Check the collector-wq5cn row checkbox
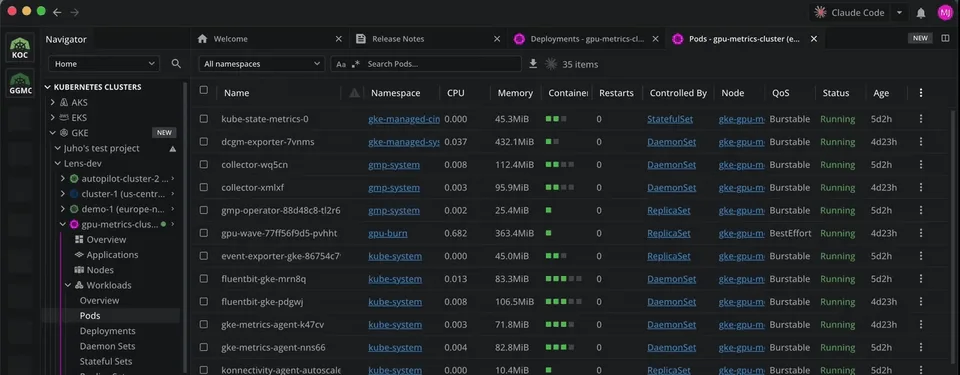This screenshot has width=960, height=375. [204, 165]
